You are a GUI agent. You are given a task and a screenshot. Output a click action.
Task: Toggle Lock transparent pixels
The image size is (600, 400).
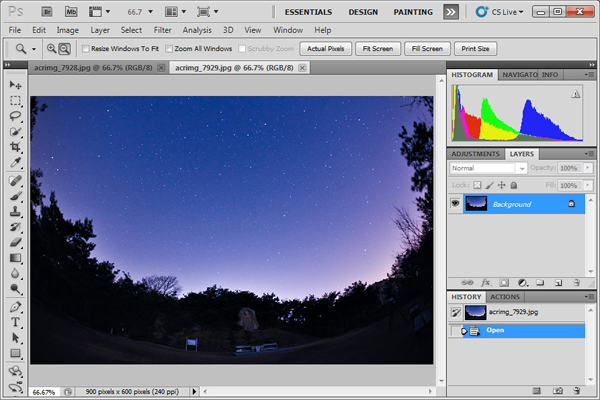point(477,185)
